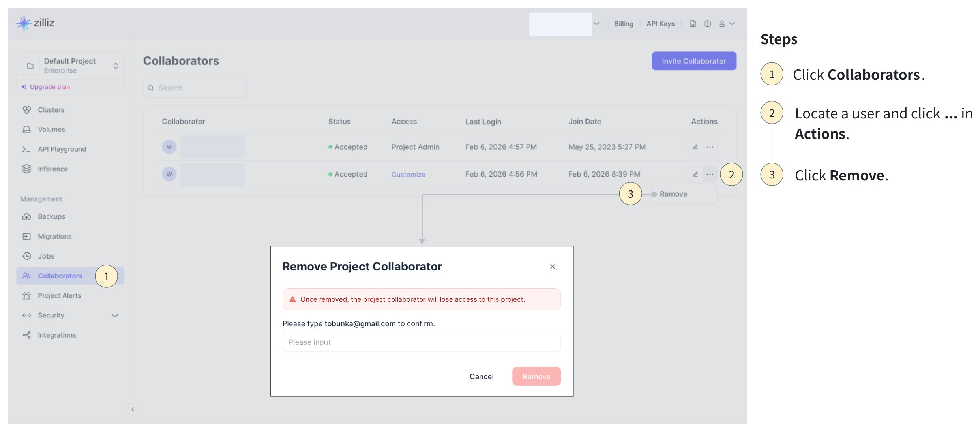Open Project Alerts from sidebar
Image resolution: width=980 pixels, height=432 pixels.
coord(59,295)
